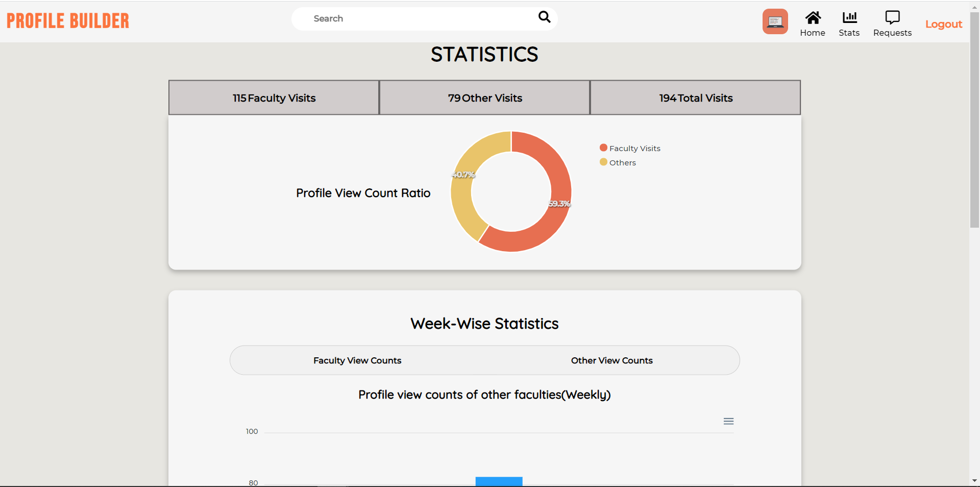Viewport: 980px width, 487px height.
Task: Open the weekly chart hamburger menu
Action: pyautogui.click(x=729, y=421)
